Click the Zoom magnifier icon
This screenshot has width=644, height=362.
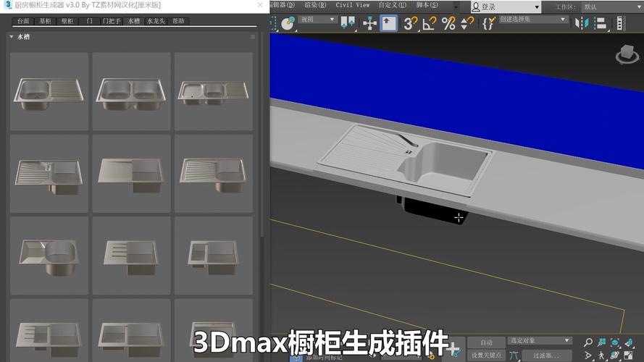[x=588, y=342]
